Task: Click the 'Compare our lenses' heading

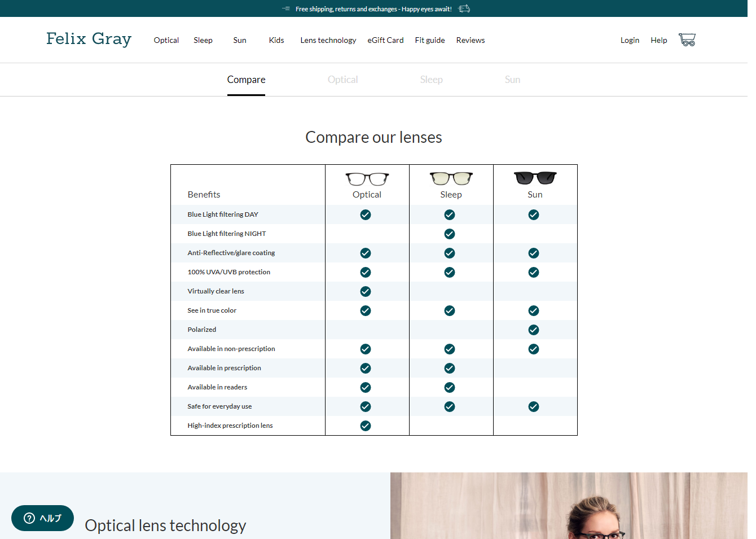Action: click(373, 137)
